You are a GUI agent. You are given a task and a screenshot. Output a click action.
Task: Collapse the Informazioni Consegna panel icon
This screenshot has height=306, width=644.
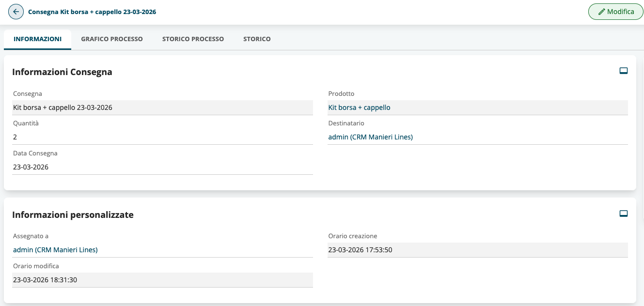point(624,71)
